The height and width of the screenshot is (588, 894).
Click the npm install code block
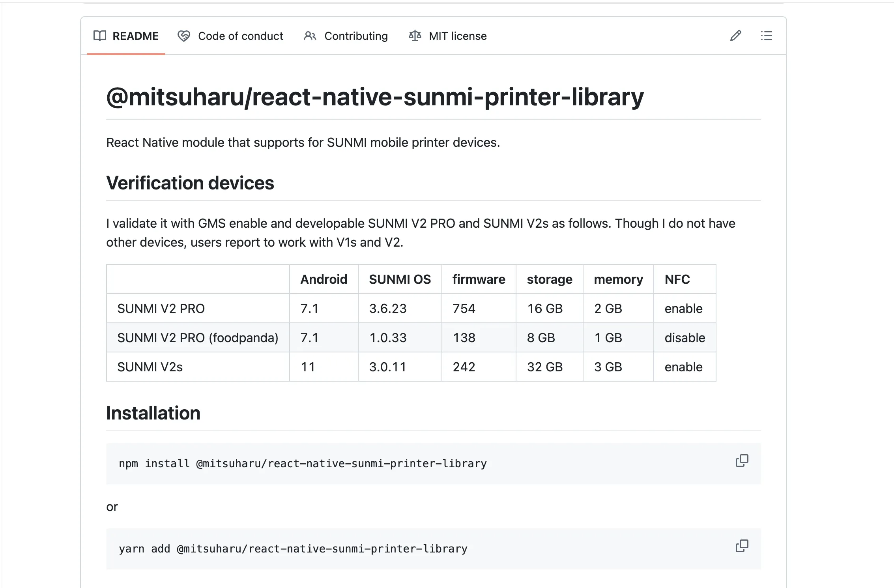303,464
